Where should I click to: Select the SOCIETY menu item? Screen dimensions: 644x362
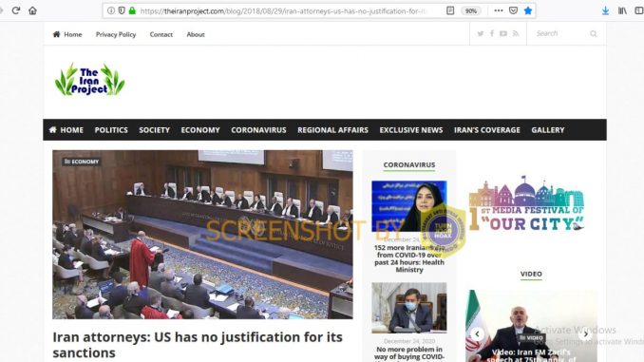(x=155, y=130)
